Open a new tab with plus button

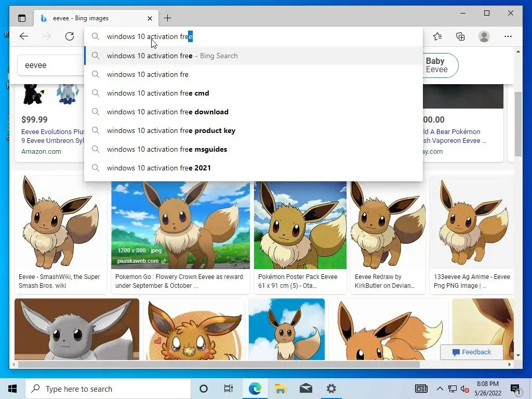[168, 18]
